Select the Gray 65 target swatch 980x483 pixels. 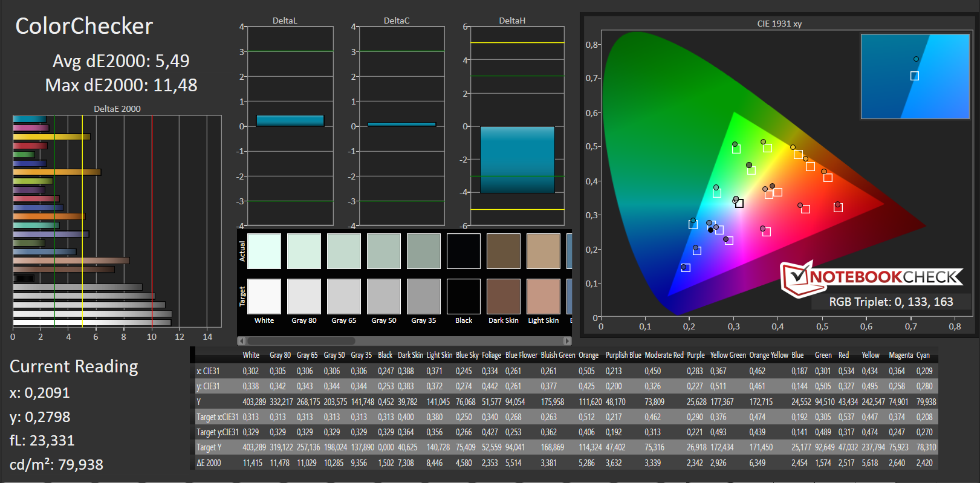pos(344,296)
